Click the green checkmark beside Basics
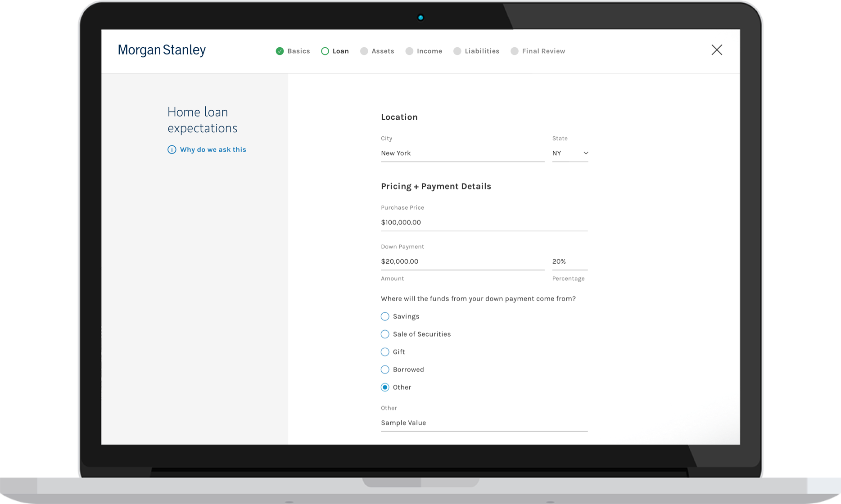 (x=280, y=51)
